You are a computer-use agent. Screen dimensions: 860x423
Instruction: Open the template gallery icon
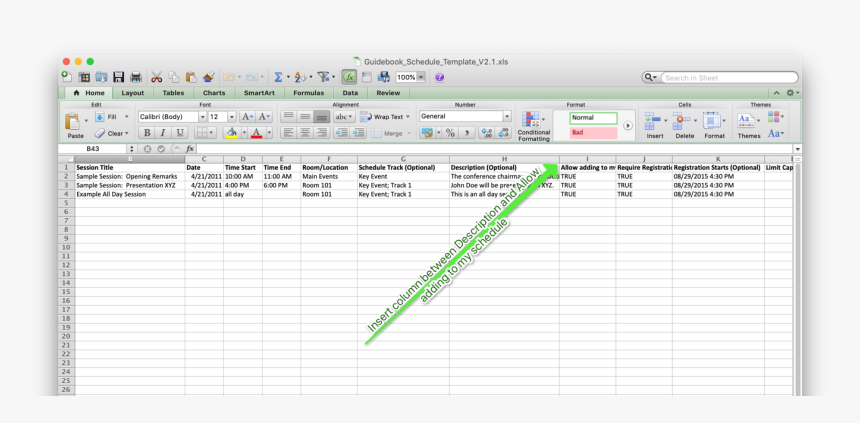tap(84, 77)
